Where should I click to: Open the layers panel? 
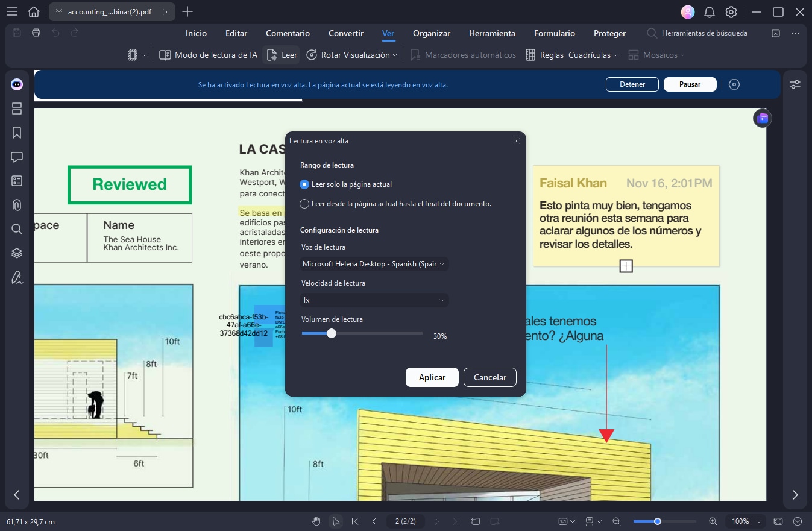point(17,253)
